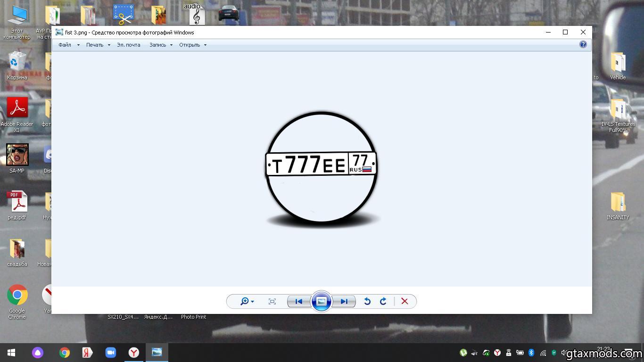
Task: Open the SA-MP desktop shortcut
Action: 17,155
